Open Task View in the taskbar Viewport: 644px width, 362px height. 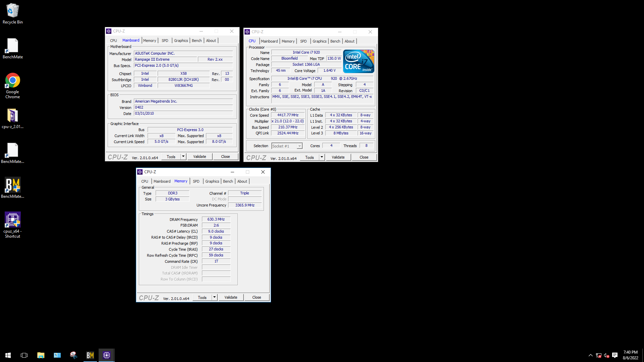[24, 355]
